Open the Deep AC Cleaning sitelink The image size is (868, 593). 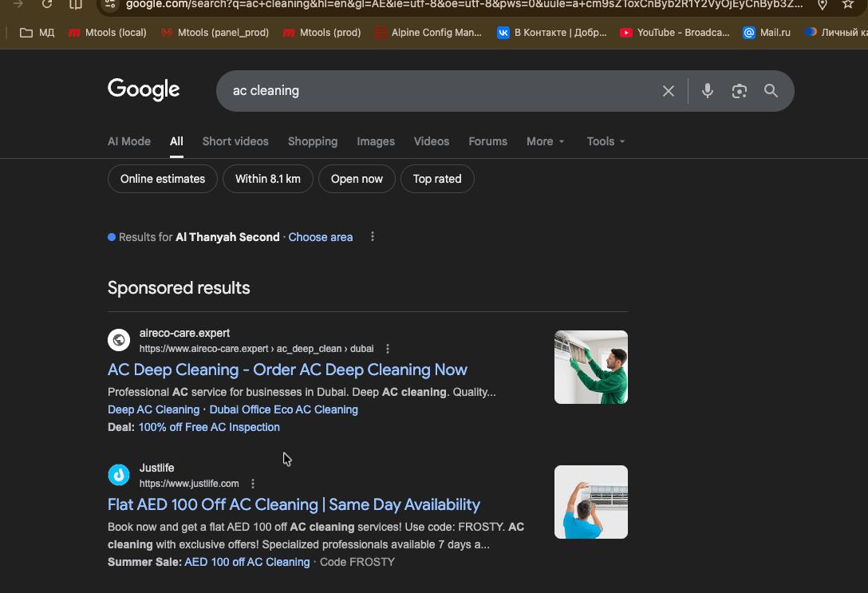(x=153, y=409)
